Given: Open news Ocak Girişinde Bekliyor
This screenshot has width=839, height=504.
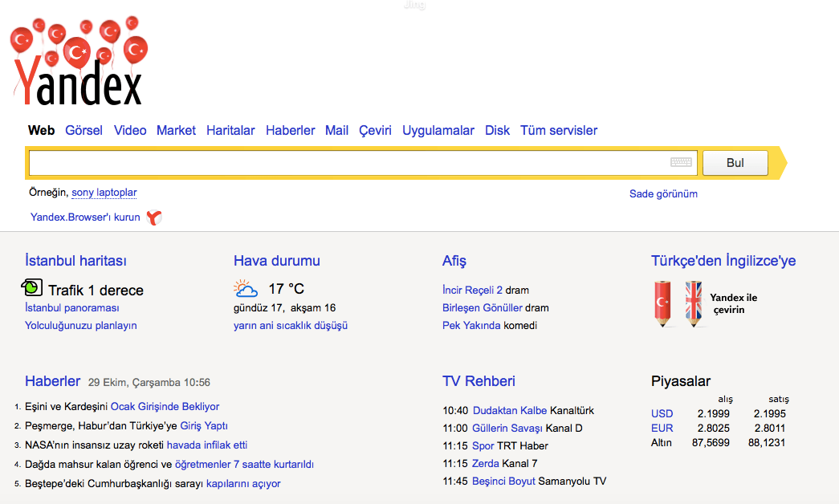Looking at the screenshot, I should [165, 407].
